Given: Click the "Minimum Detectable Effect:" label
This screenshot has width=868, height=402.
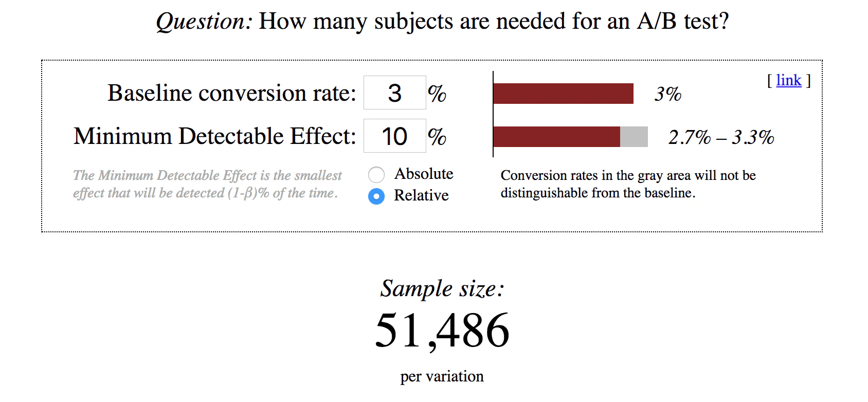Looking at the screenshot, I should point(214,136).
